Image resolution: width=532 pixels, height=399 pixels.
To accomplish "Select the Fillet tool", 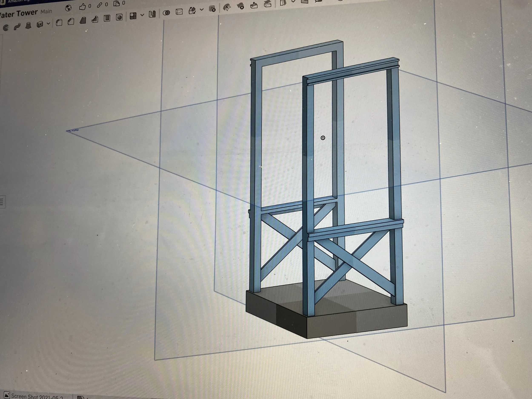I will coord(59,23).
